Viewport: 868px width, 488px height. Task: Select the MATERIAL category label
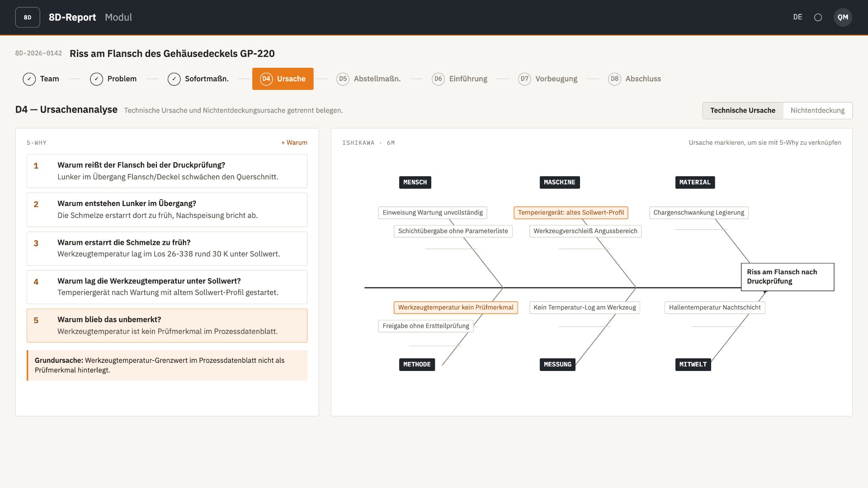[695, 182]
